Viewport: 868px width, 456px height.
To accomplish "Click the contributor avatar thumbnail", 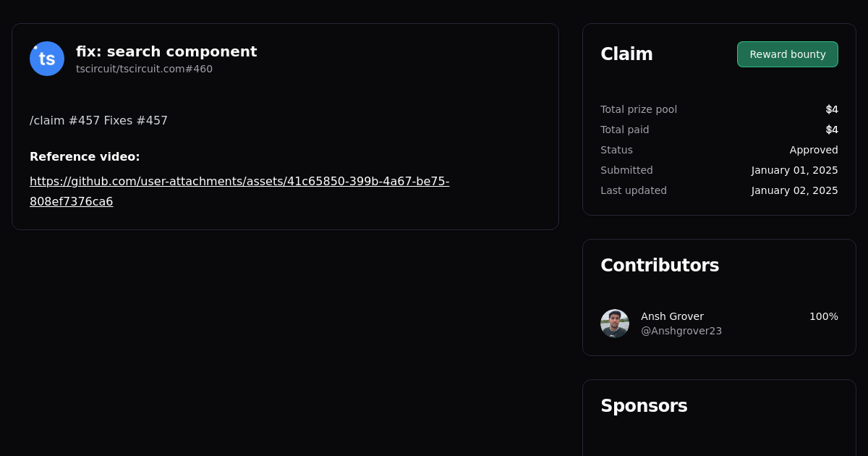I will click(x=614, y=323).
